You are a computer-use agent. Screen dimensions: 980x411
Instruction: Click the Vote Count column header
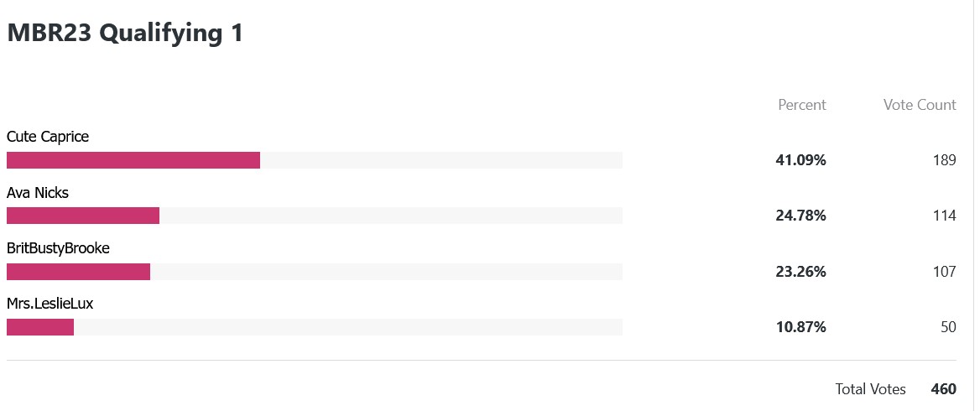[x=920, y=105]
